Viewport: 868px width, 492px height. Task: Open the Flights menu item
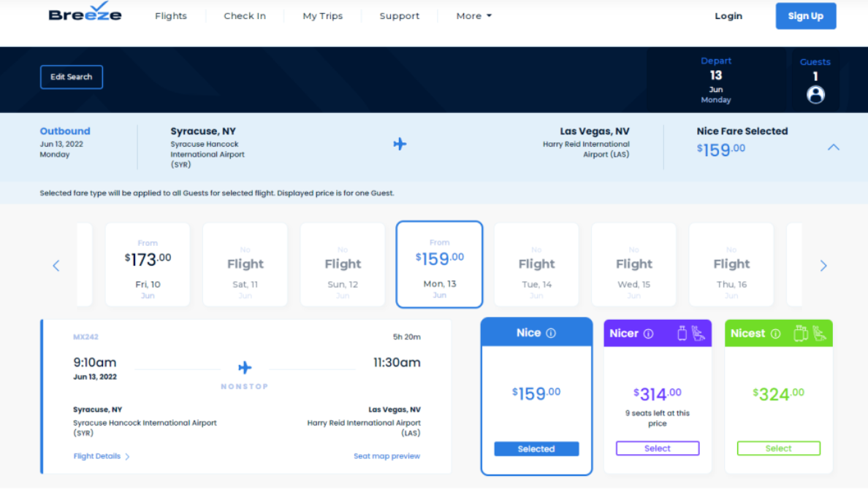pyautogui.click(x=170, y=16)
